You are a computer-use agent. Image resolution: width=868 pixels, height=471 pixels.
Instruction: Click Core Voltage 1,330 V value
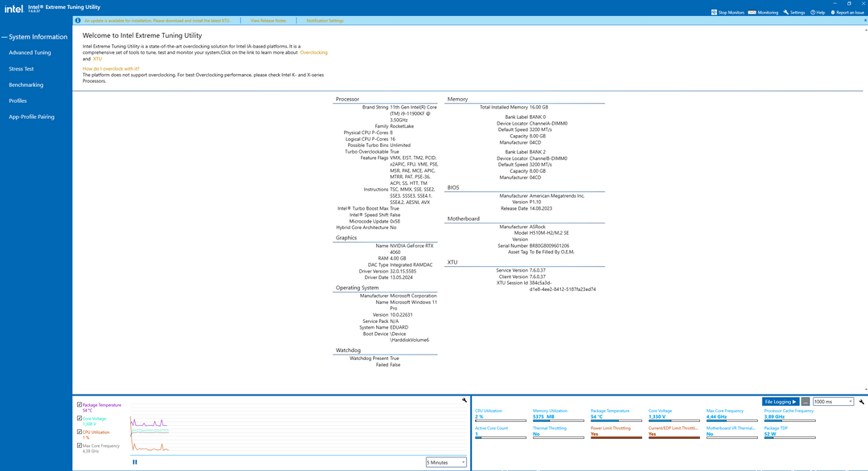click(x=657, y=416)
